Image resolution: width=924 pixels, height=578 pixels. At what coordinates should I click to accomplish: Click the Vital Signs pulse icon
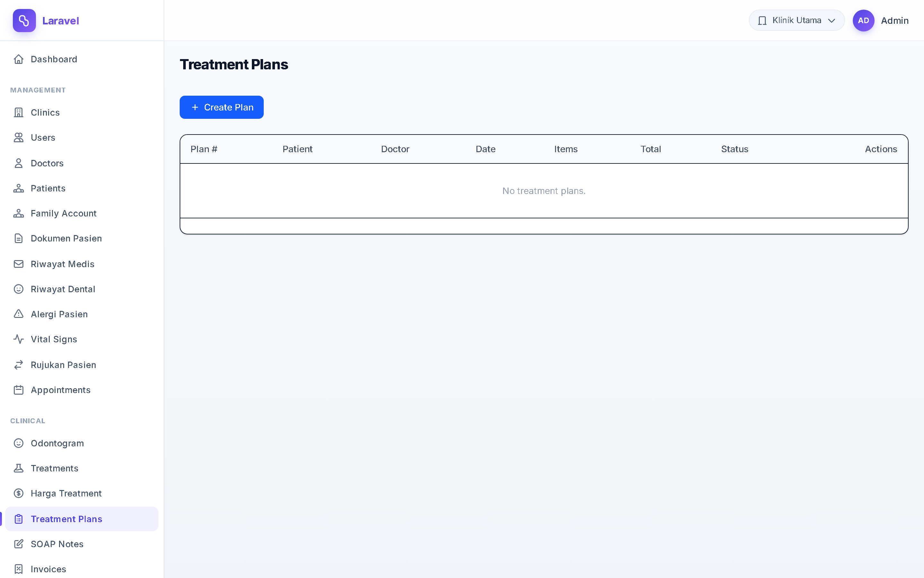(x=18, y=339)
